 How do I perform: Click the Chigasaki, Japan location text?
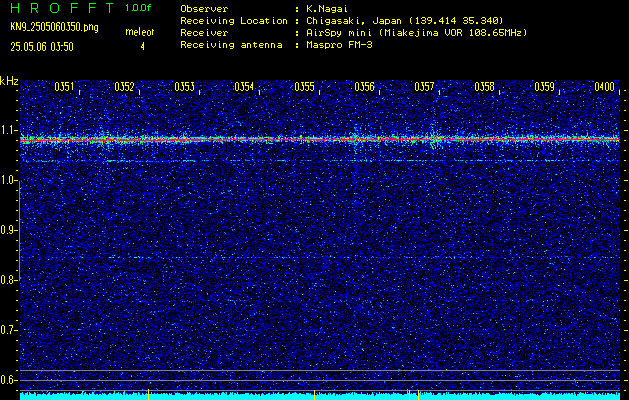pyautogui.click(x=405, y=20)
